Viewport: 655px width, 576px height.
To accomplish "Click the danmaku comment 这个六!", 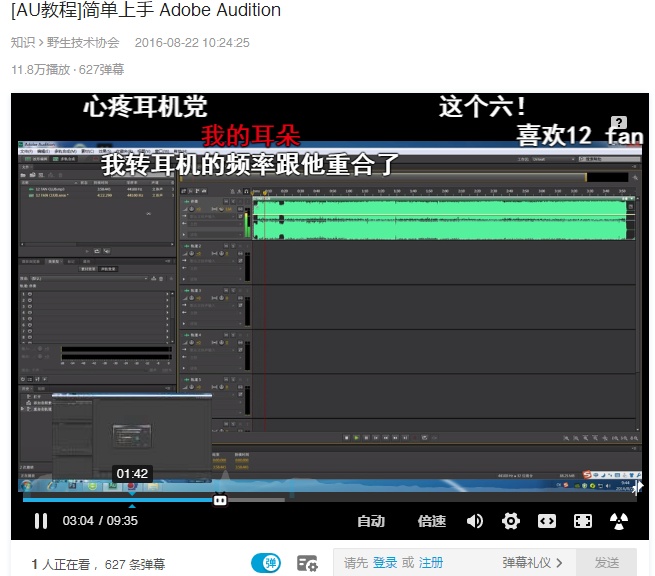I will (482, 107).
